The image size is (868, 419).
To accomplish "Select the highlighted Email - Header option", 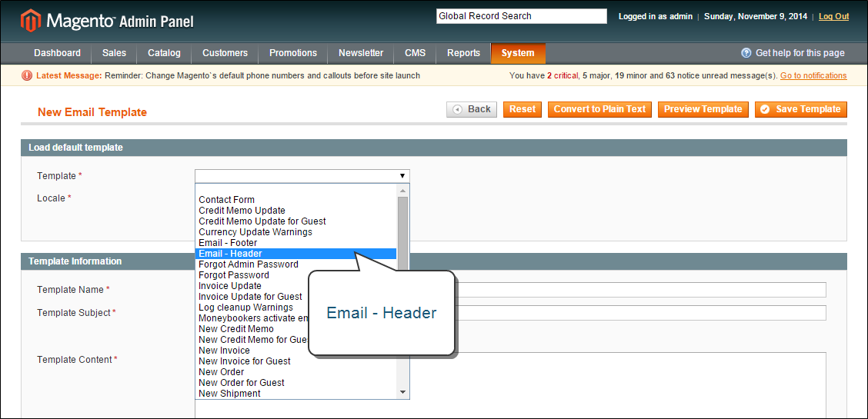I will (295, 254).
